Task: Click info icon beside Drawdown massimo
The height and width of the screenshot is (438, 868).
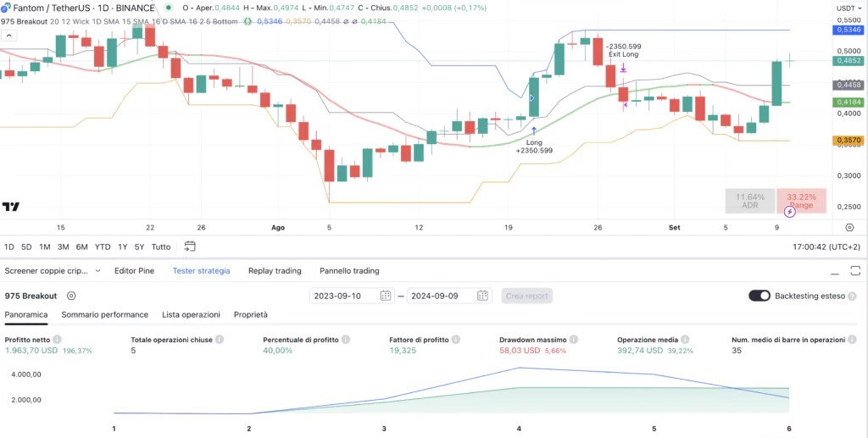Action: 574,340
